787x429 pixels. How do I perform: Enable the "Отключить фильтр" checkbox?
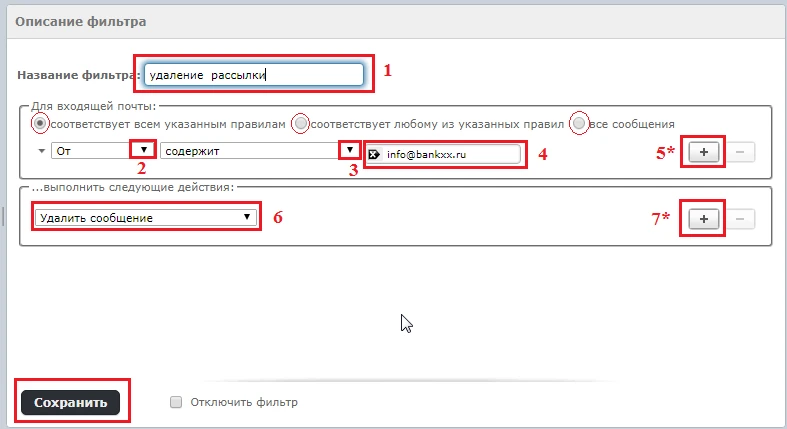pyautogui.click(x=176, y=402)
